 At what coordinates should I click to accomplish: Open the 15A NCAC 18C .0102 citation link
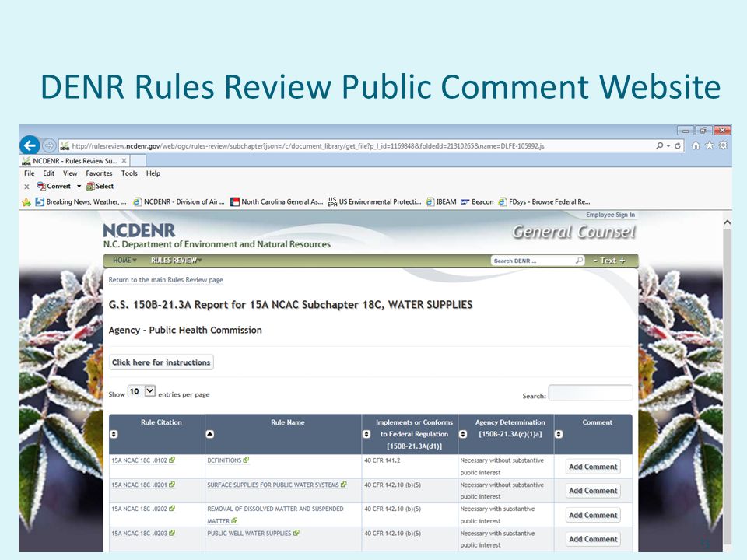click(x=143, y=460)
